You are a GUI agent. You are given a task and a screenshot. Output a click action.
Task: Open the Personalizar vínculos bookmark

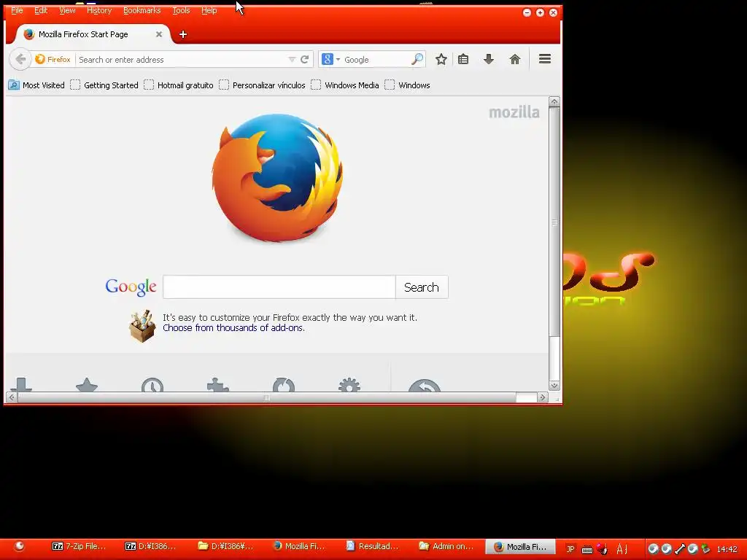[262, 85]
